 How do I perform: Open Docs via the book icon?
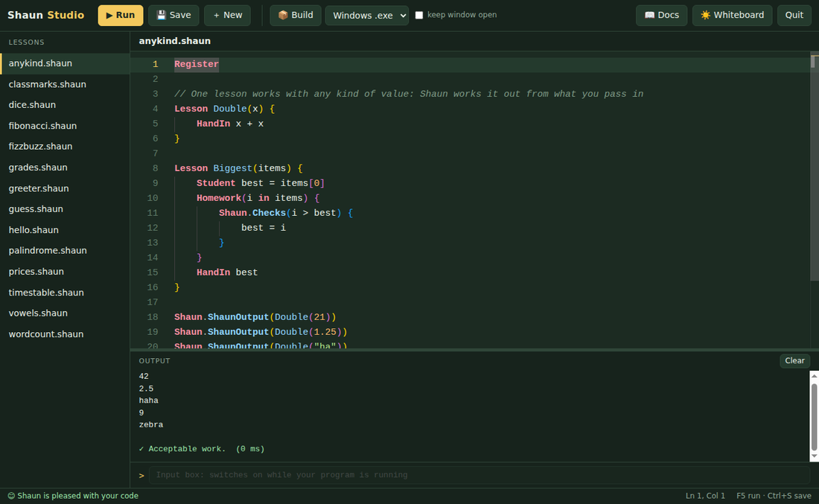[650, 15]
